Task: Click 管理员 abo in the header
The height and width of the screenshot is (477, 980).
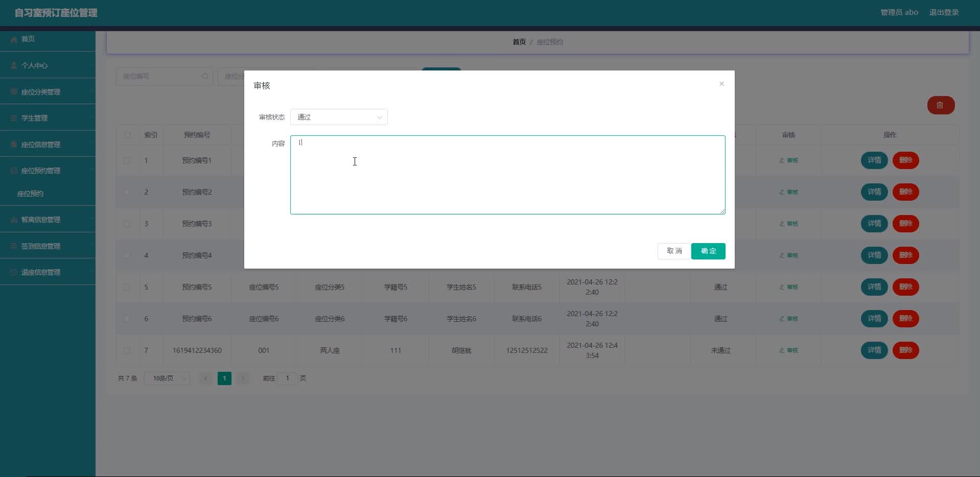Action: click(899, 12)
